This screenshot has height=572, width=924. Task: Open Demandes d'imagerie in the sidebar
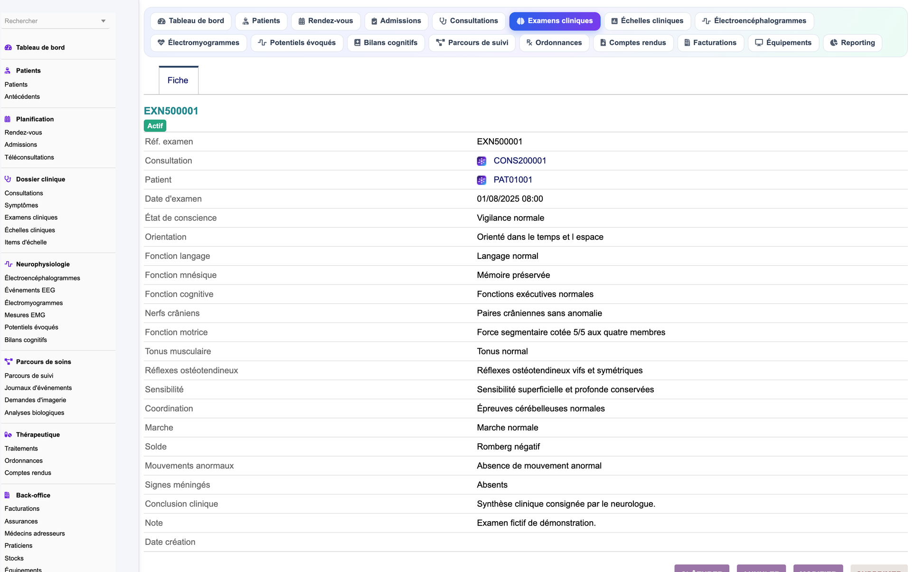tap(36, 400)
